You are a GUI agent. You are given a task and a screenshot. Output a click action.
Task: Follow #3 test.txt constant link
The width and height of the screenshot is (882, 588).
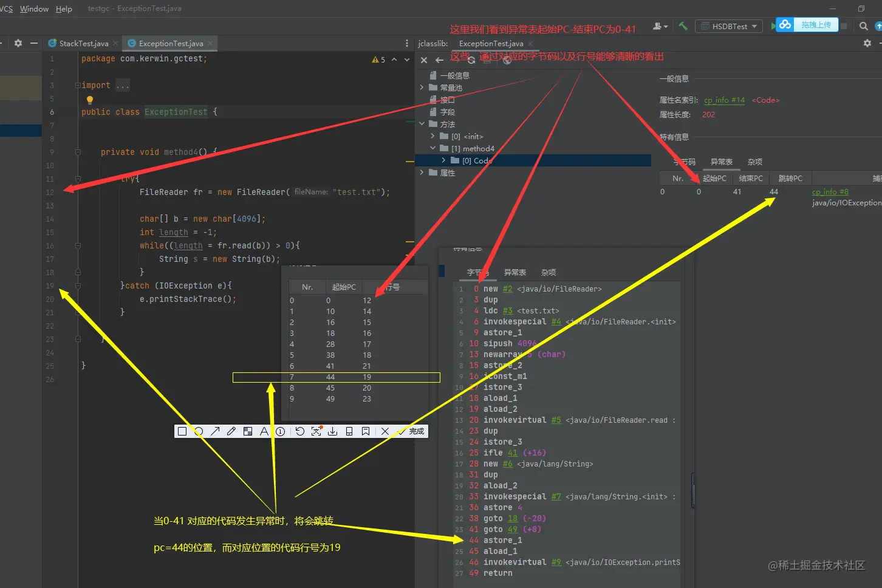pyautogui.click(x=508, y=311)
